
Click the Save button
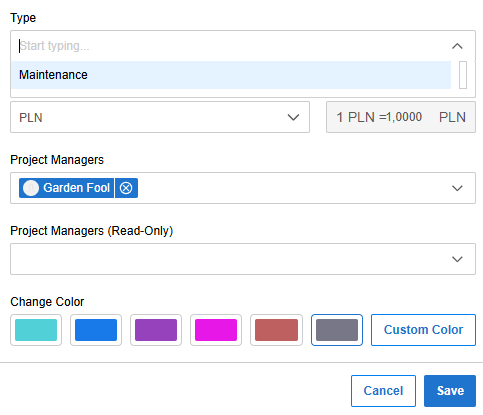tap(450, 391)
